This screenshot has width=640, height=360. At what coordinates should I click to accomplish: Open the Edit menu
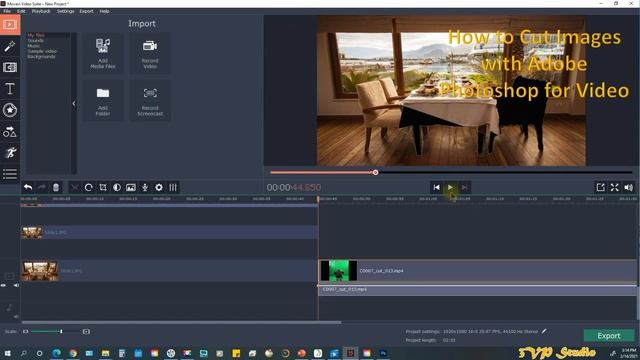pyautogui.click(x=21, y=11)
